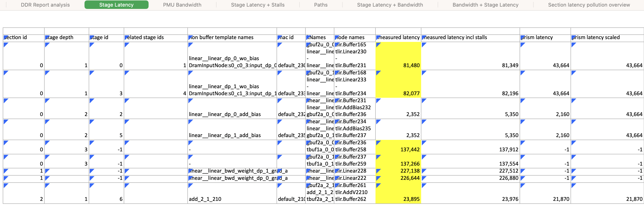
Task: Switch to the DDR Report analysis tab
Action: (x=45, y=5)
